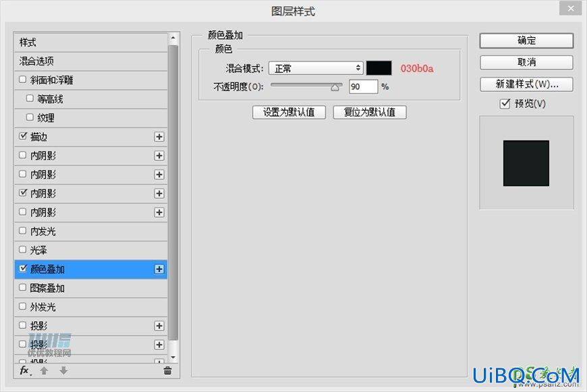Click the style preview thumbnail square
587x392 pixels.
tap(526, 163)
